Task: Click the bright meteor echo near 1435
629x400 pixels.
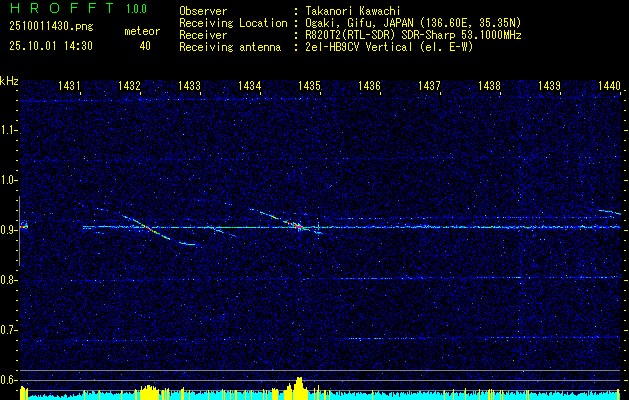Action: (297, 225)
